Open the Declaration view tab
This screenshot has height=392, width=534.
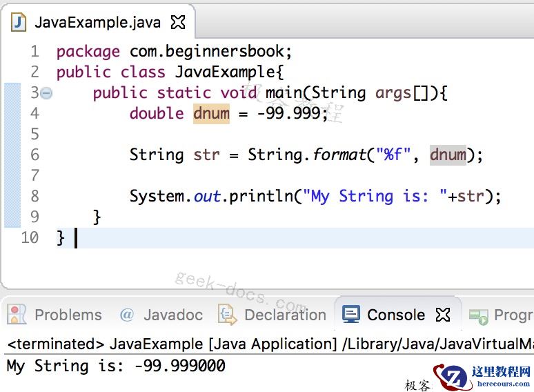click(286, 315)
